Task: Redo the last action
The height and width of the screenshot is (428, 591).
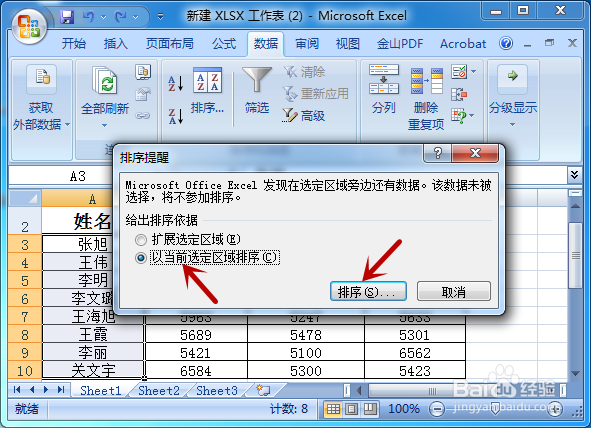Action: [x=121, y=17]
